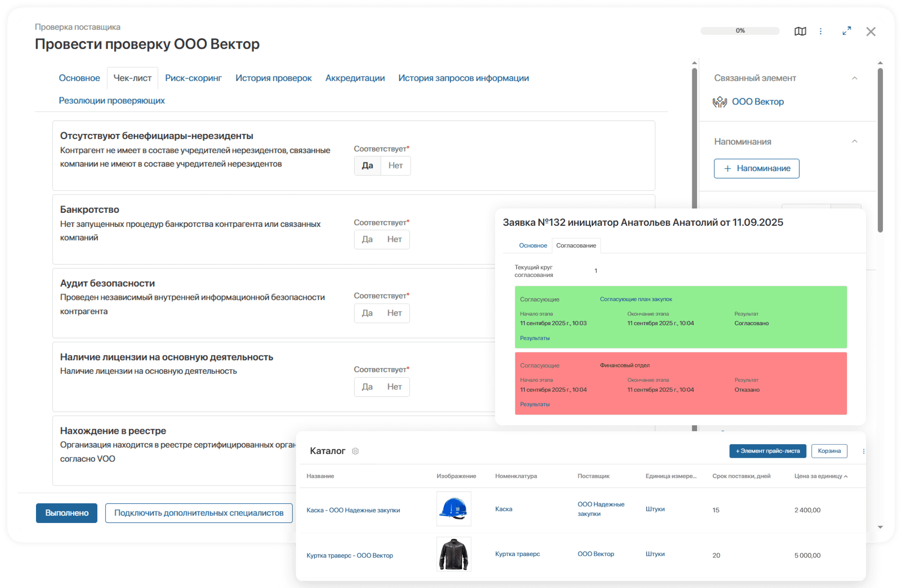Click the ООО Вектор handshake icon
The width and height of the screenshot is (902, 588).
point(719,102)
